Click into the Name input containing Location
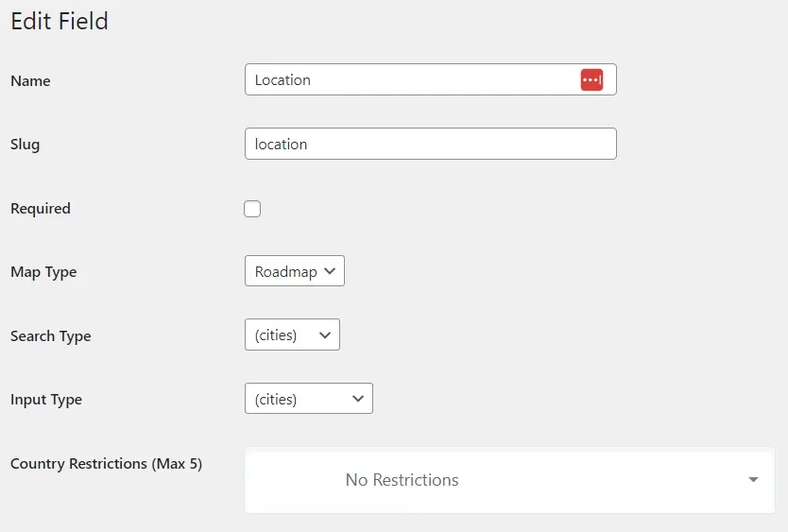This screenshot has height=532, width=788. 430,79
